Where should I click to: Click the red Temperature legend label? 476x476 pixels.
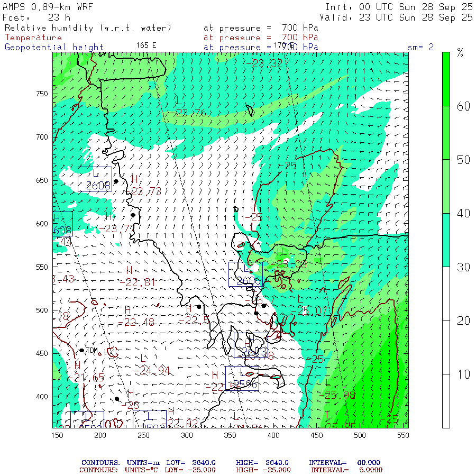(33, 38)
